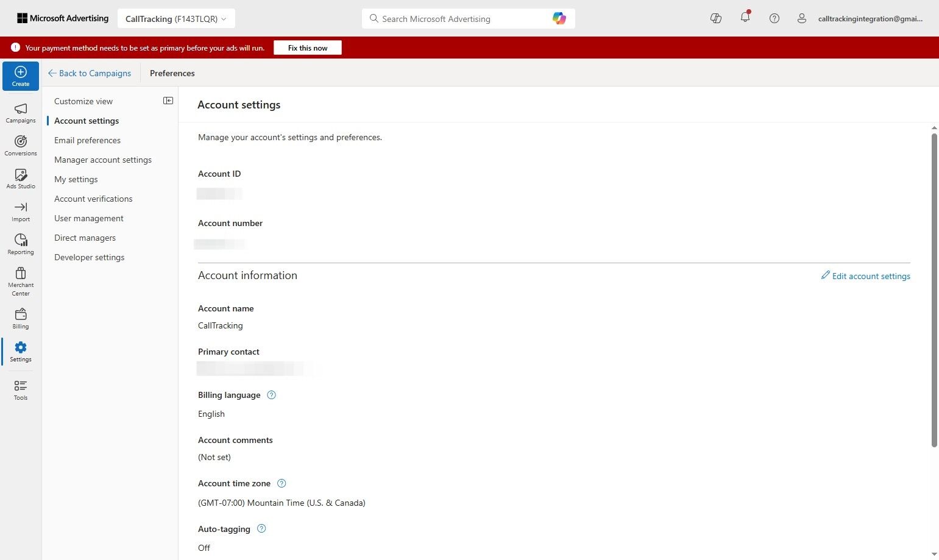Viewport: 939px width, 560px height.
Task: Open the notifications bell
Action: (745, 18)
